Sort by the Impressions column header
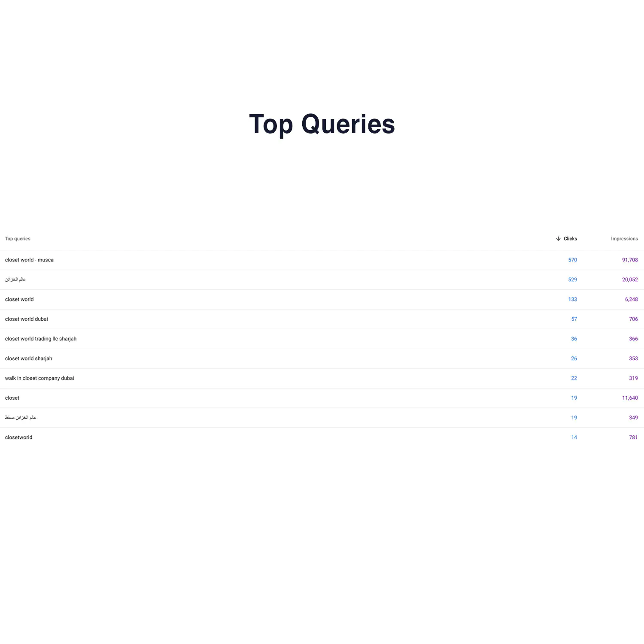The width and height of the screenshot is (644, 644). 624,239
